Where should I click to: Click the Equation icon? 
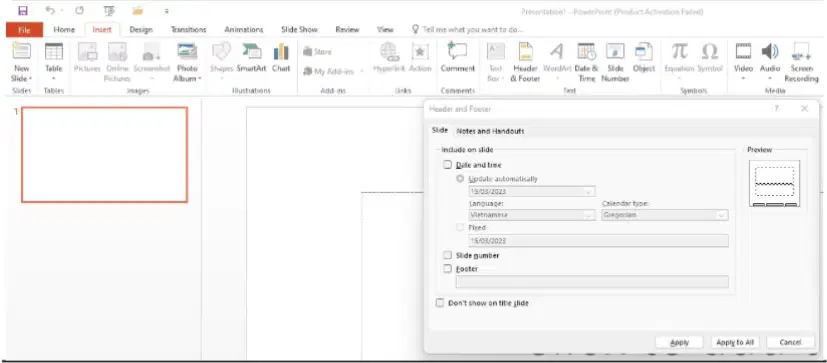click(x=679, y=62)
